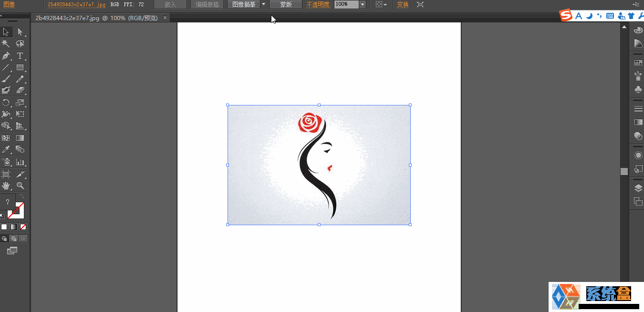Select the Width/Warp tool
This screenshot has height=312, width=644.
click(x=6, y=114)
